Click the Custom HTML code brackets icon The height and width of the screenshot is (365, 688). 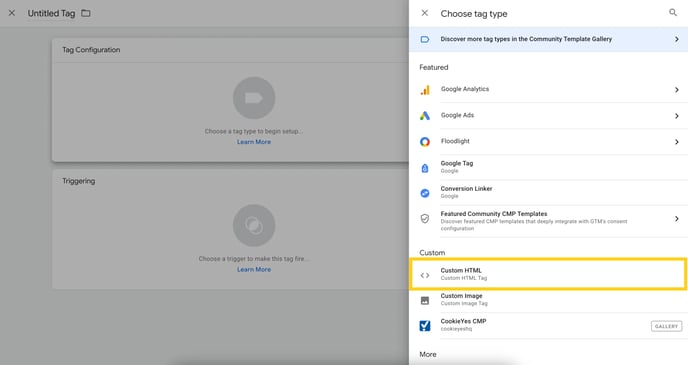coord(425,276)
